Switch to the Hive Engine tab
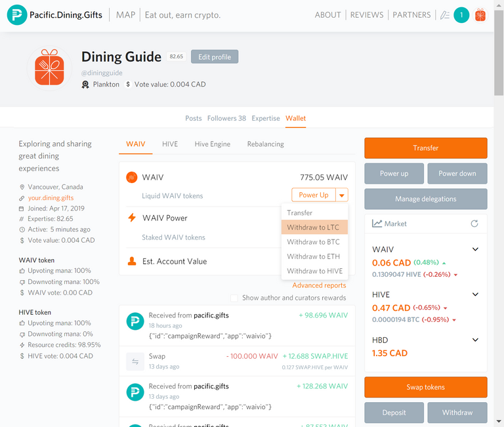 pyautogui.click(x=213, y=144)
